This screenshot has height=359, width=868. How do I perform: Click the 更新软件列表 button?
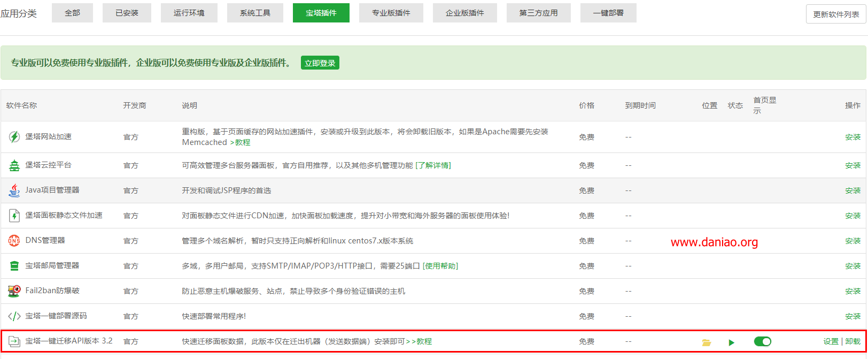pyautogui.click(x=836, y=14)
